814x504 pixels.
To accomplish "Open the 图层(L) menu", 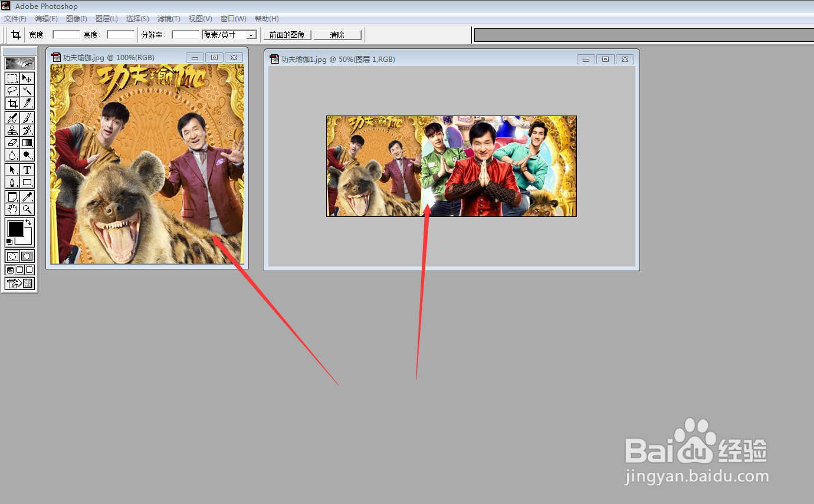I will tap(107, 19).
